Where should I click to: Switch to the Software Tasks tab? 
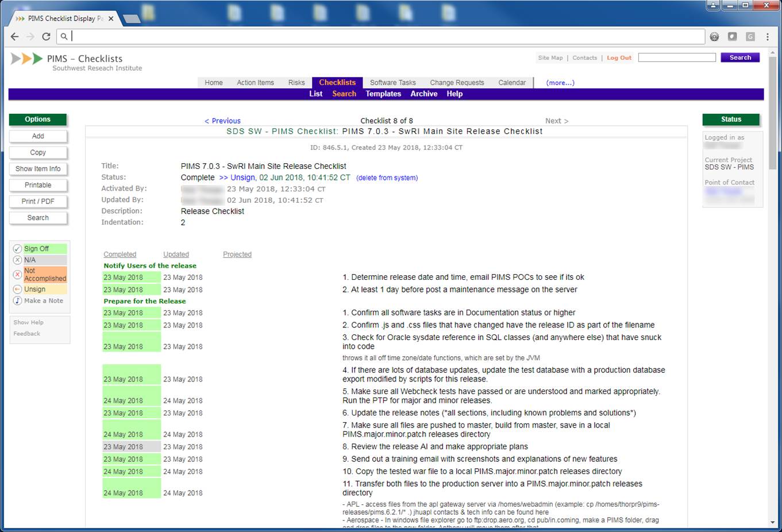(392, 83)
